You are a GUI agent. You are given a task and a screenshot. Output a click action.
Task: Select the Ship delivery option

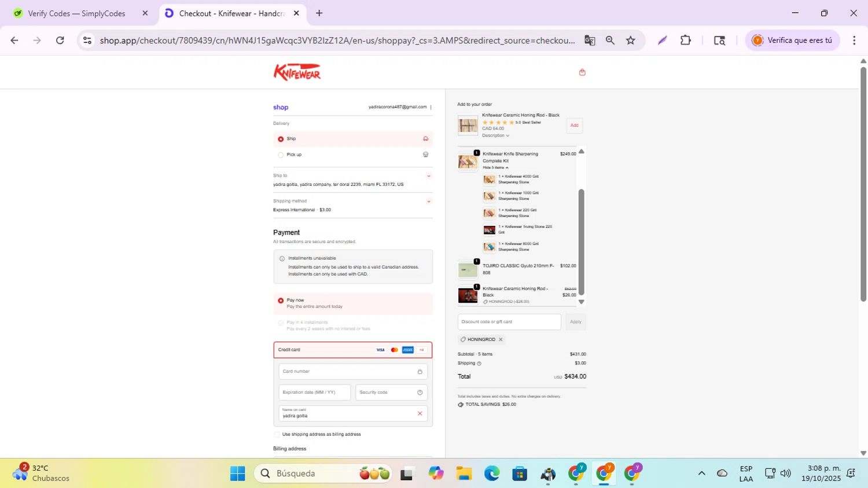(x=281, y=139)
